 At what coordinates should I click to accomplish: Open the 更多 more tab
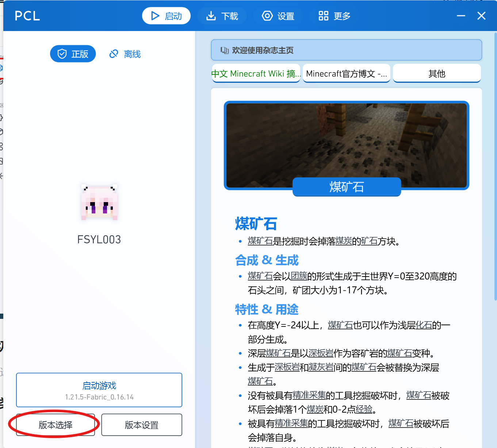[x=334, y=16]
